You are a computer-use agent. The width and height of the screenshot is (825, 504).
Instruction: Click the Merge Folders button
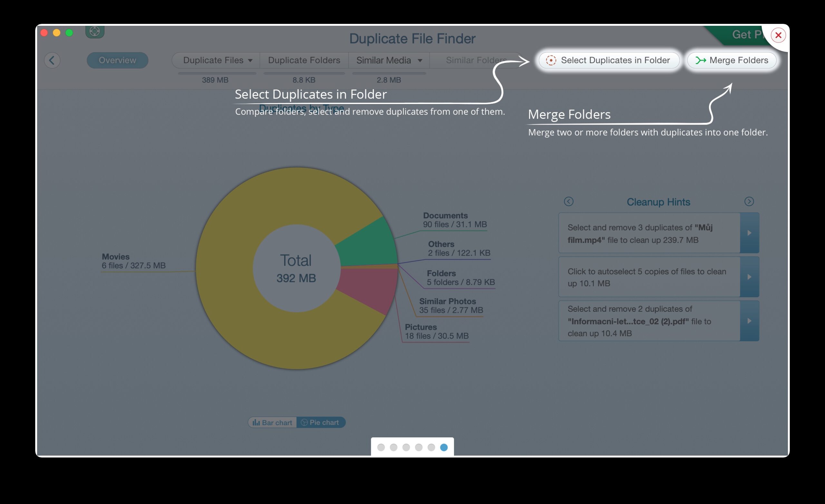(732, 60)
